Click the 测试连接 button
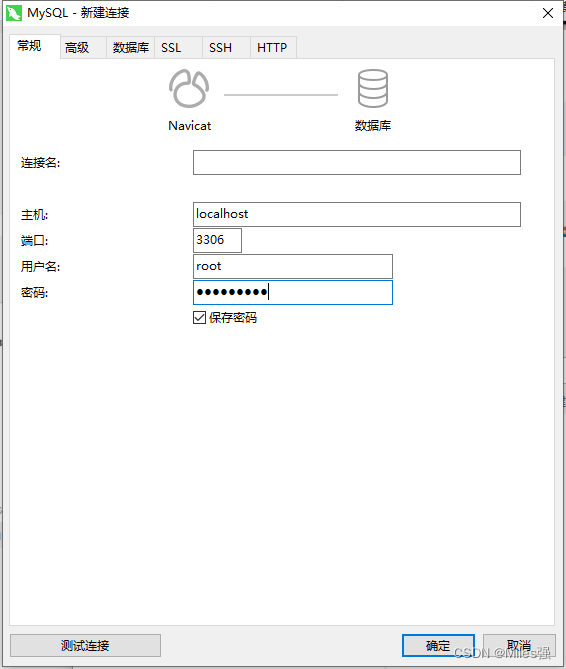The width and height of the screenshot is (566, 669). [x=85, y=645]
